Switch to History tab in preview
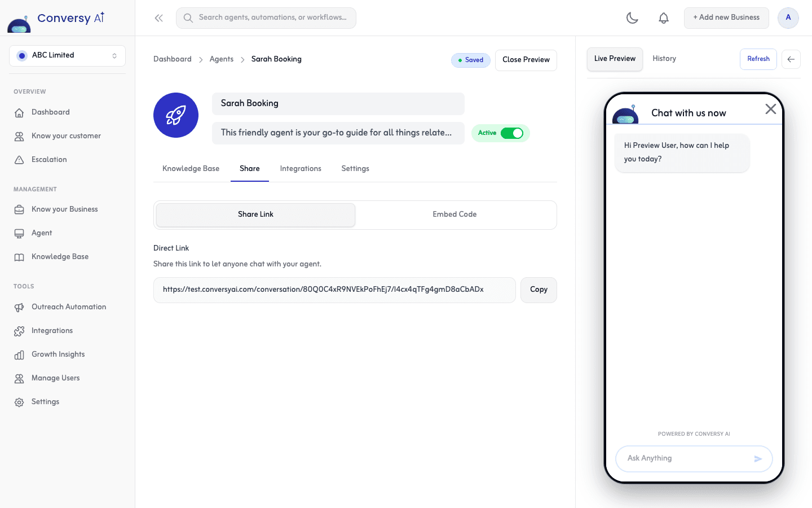 [664, 59]
